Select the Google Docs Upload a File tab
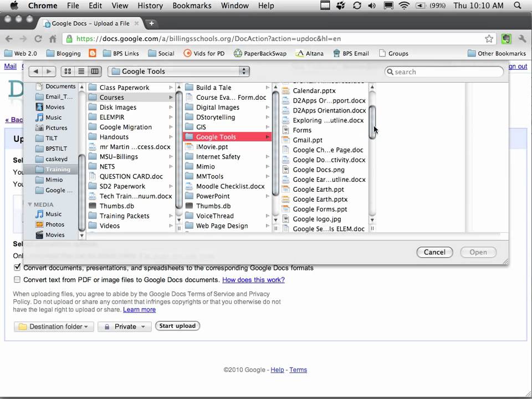 [x=90, y=23]
